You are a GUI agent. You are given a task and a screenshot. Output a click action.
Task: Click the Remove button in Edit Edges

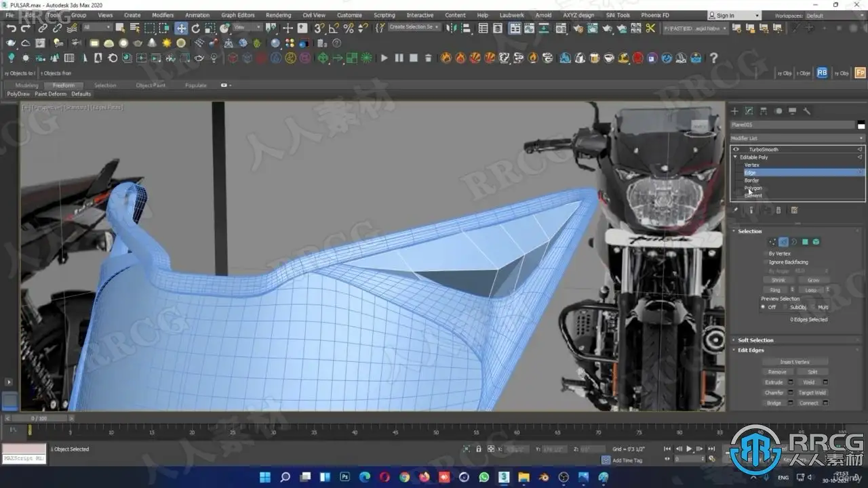777,372
